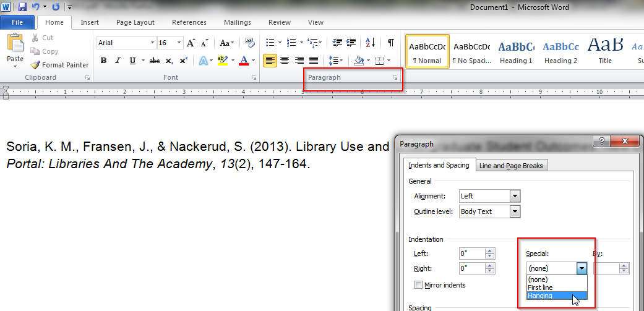
Task: Insert a numbered list
Action: (291, 43)
